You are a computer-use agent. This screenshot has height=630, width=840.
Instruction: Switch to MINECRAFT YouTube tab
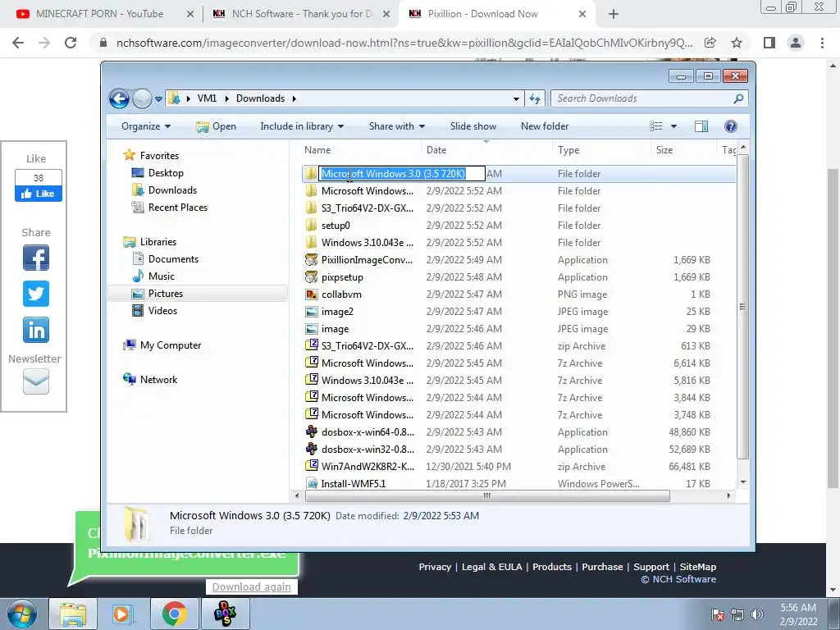pyautogui.click(x=99, y=14)
